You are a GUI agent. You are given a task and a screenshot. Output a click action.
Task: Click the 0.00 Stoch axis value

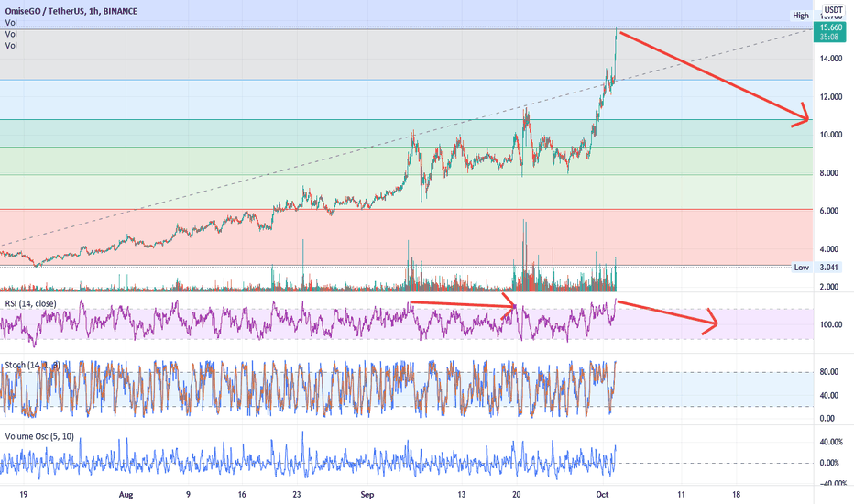pyautogui.click(x=827, y=419)
